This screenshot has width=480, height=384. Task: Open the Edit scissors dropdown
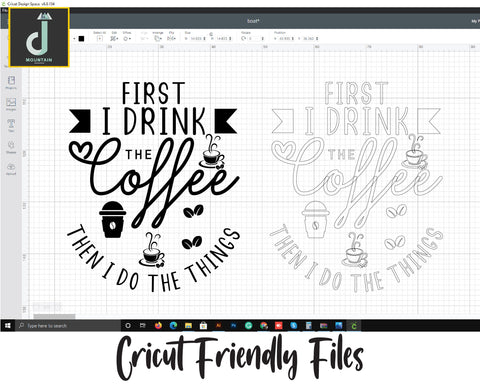pos(114,38)
